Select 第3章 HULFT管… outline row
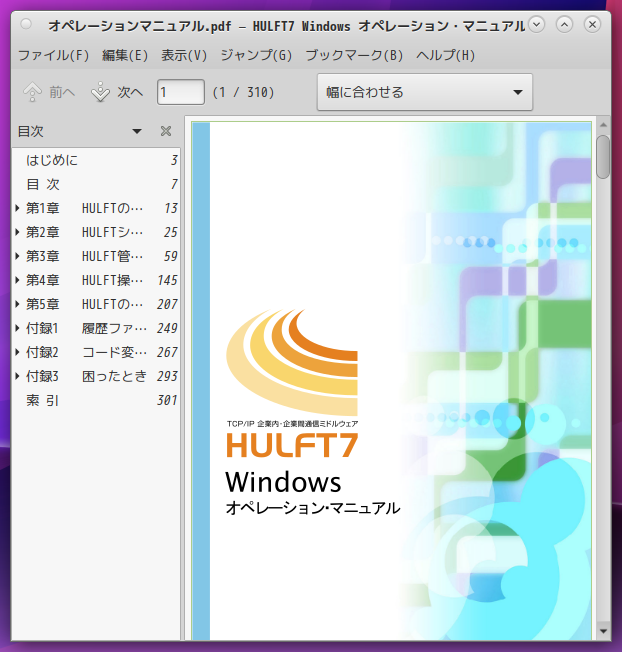This screenshot has height=652, width=622. pyautogui.click(x=96, y=256)
